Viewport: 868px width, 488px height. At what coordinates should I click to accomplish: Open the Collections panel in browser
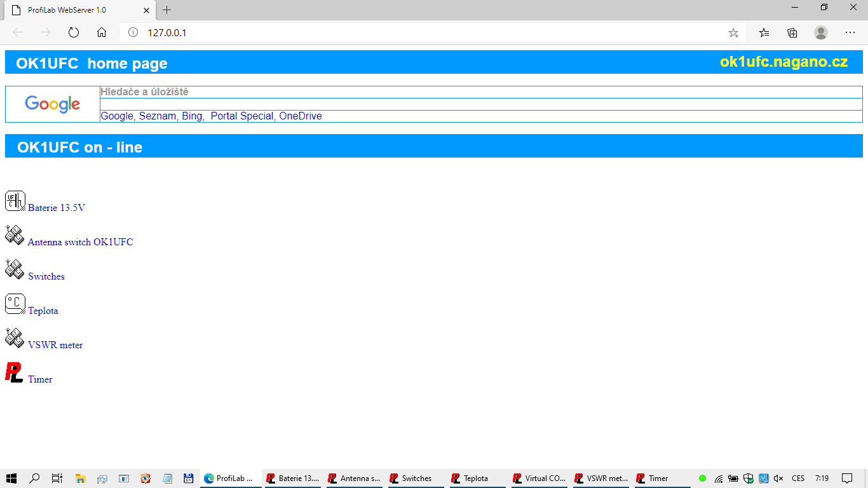click(x=792, y=32)
